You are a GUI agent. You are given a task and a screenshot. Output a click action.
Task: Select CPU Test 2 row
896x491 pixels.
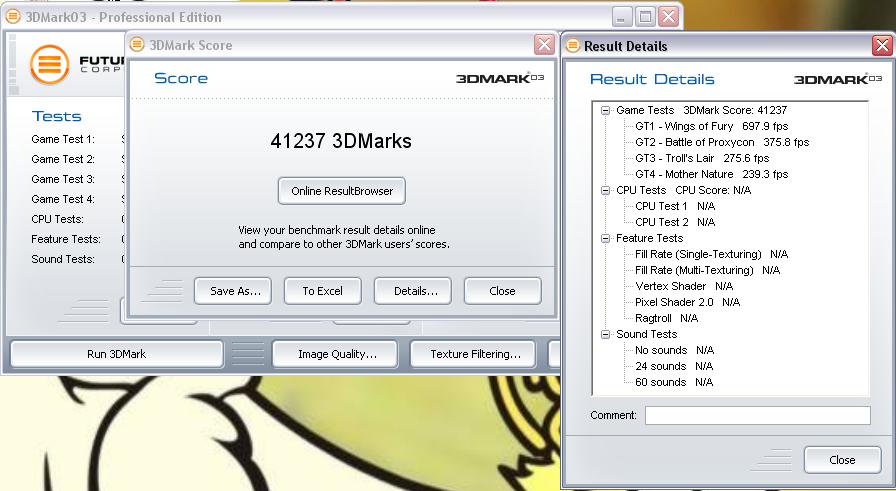675,222
